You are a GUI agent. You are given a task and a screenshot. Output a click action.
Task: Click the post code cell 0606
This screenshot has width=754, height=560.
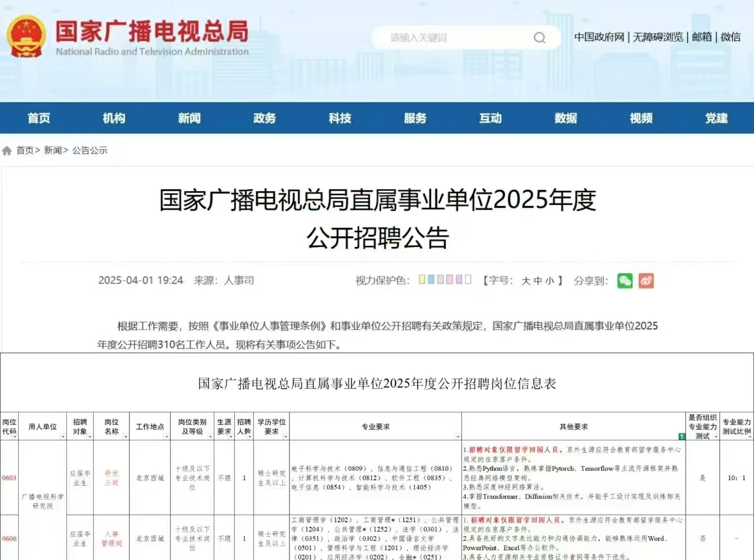pyautogui.click(x=9, y=539)
